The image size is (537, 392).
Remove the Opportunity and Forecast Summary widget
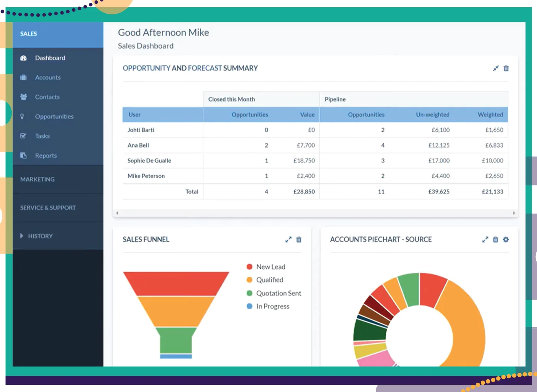tap(506, 68)
